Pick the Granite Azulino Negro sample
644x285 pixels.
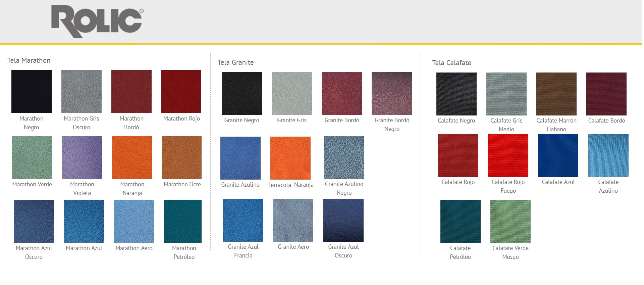[x=344, y=157]
